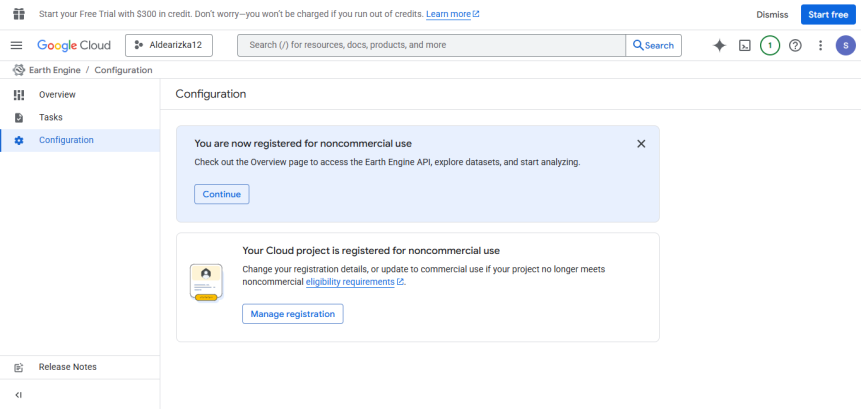Click 'Your Cloud project is registered' heading

(371, 251)
